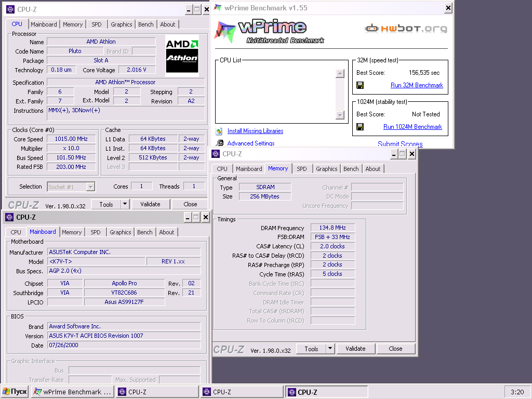
Task: Select the Mainboard tab in the Memory window
Action: tap(249, 169)
